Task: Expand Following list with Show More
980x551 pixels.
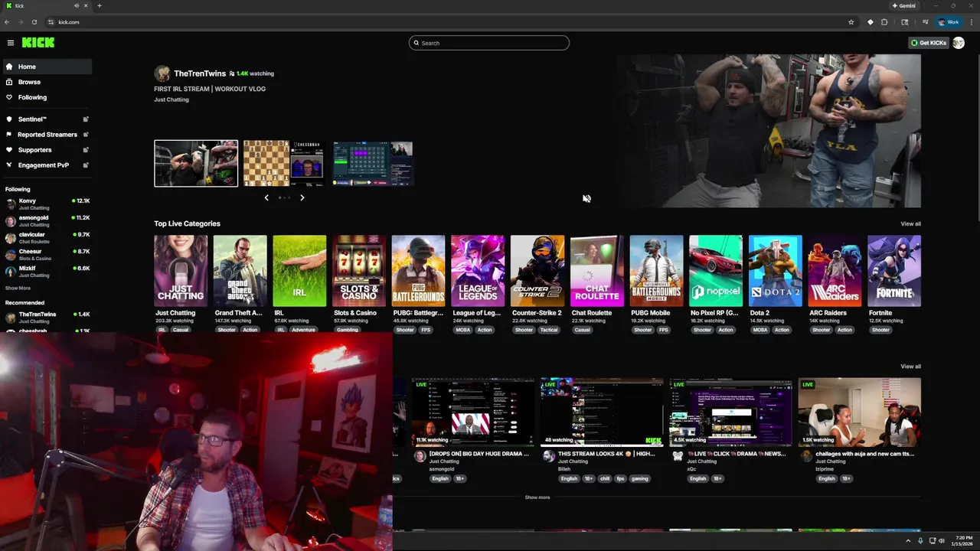Action: coord(18,289)
